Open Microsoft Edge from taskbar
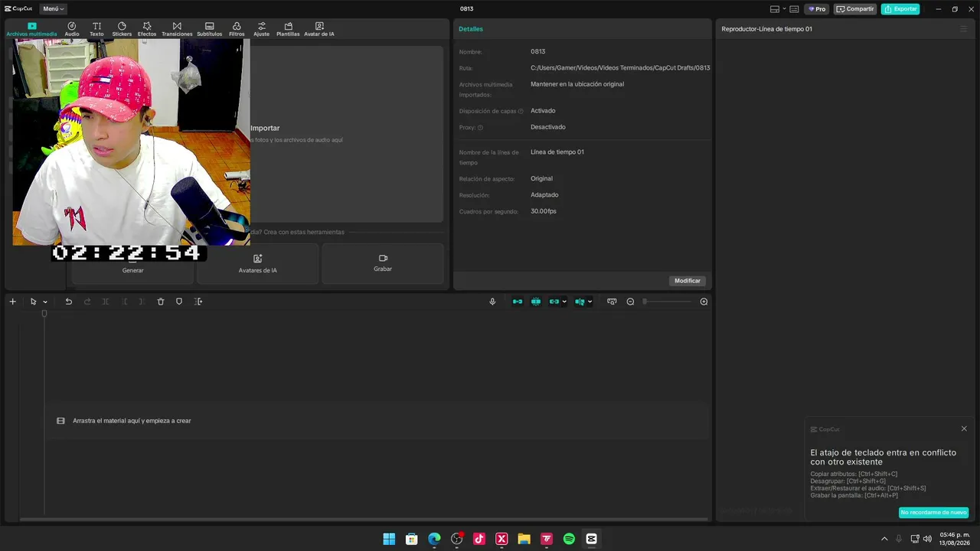 [x=434, y=539]
